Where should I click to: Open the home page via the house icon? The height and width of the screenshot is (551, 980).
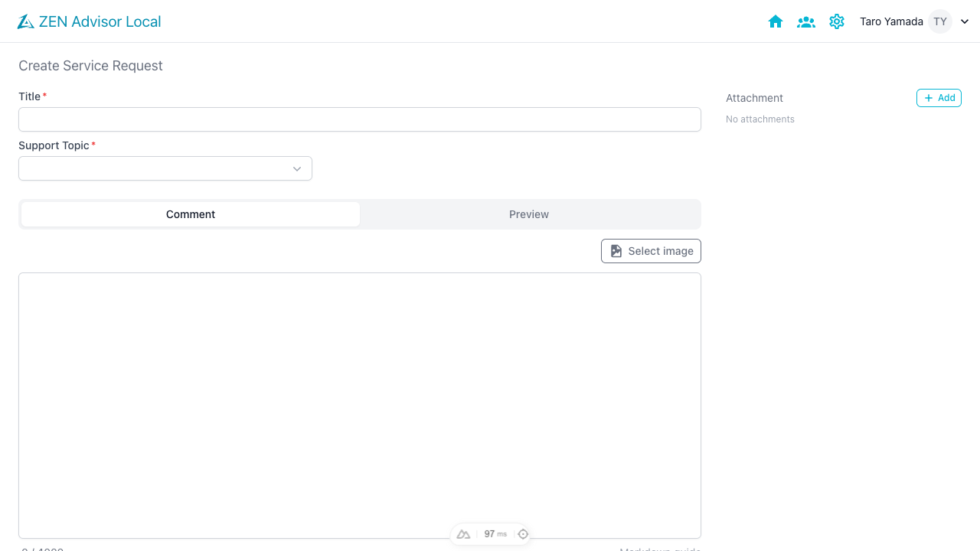(x=775, y=21)
